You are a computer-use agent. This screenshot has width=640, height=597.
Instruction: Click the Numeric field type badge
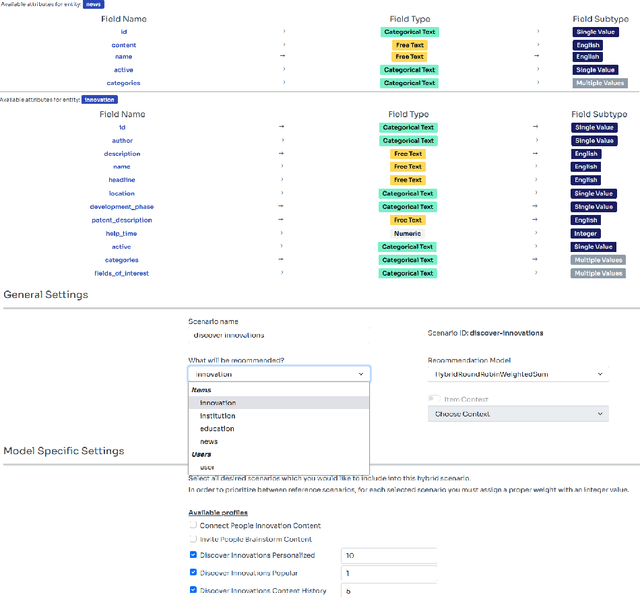[408, 233]
